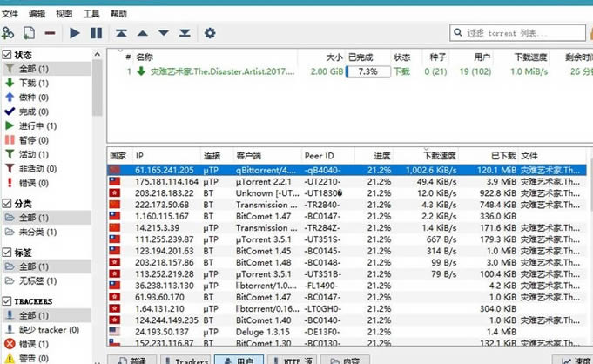Switch to the 用户 peers tab
Screen dimensions: 593x364
(x=239, y=360)
